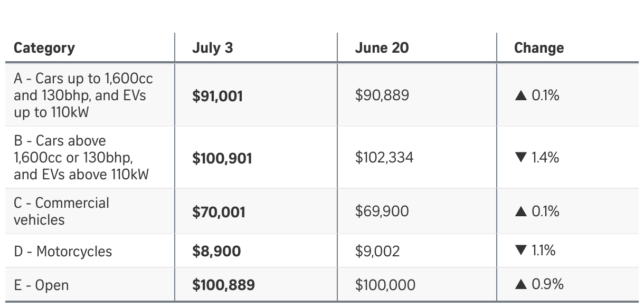644x308 pixels.
Task: Click the Change column header
Action: click(539, 48)
